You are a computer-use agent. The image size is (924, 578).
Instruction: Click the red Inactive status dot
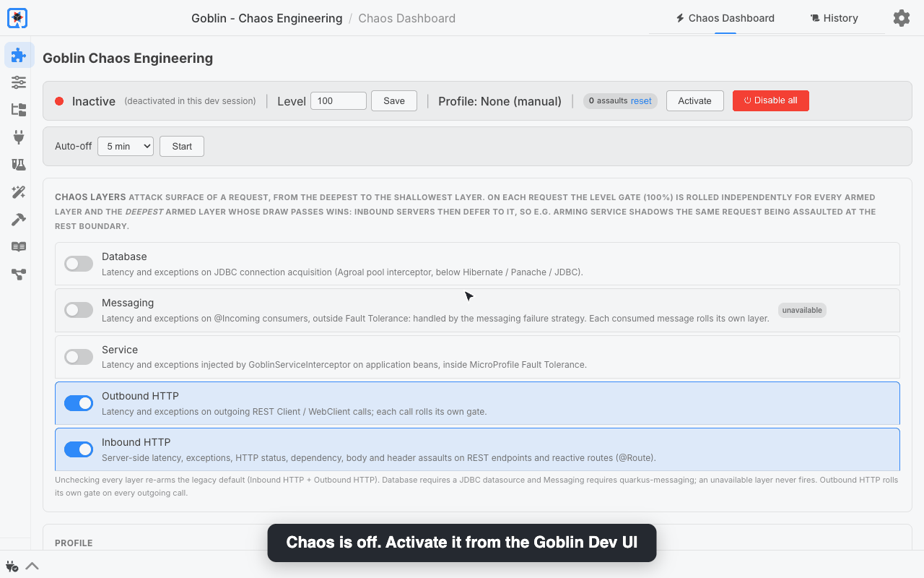click(x=59, y=101)
